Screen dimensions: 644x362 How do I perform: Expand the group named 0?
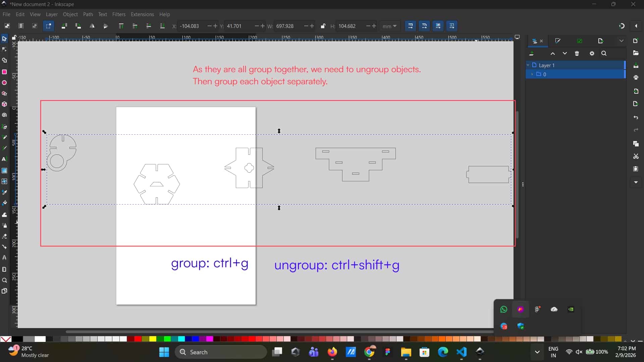(532, 74)
